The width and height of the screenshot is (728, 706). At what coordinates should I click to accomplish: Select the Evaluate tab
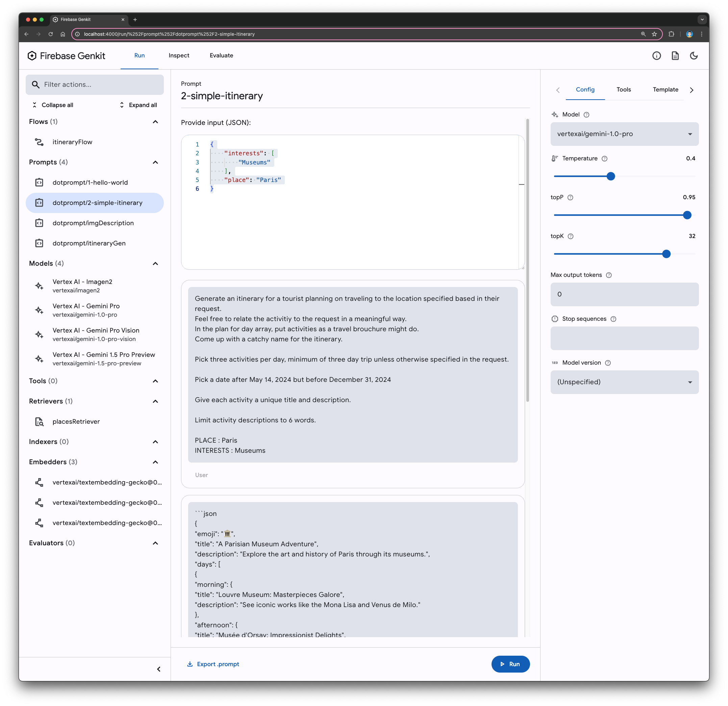click(x=221, y=55)
